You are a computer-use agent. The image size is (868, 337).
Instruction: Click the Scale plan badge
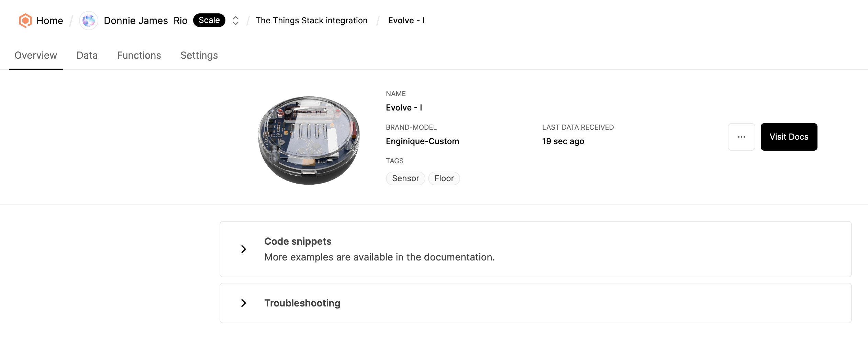[209, 20]
